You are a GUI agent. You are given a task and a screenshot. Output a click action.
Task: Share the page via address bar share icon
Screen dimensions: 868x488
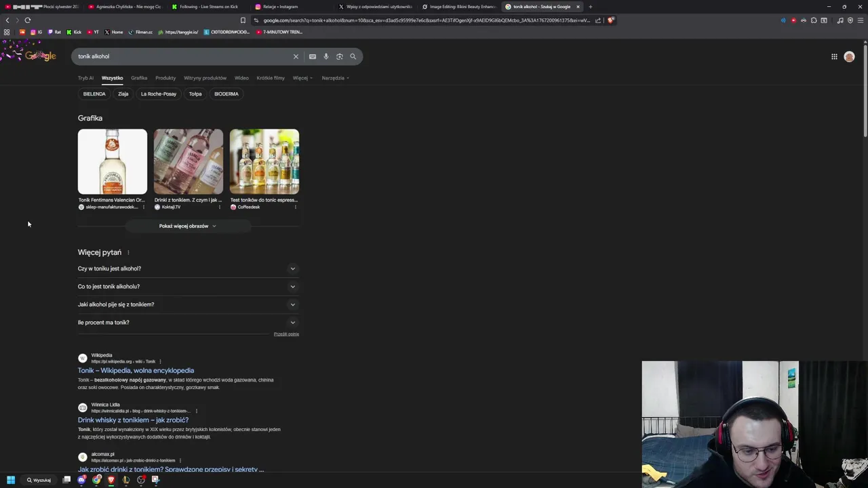tap(598, 20)
